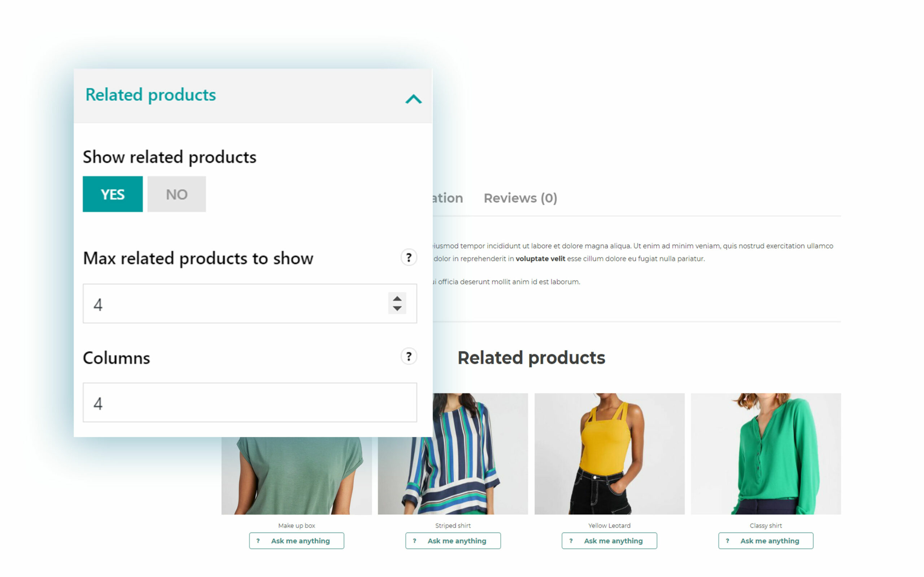The width and height of the screenshot is (924, 577).
Task: Open help icon next to Columns
Action: 409,356
